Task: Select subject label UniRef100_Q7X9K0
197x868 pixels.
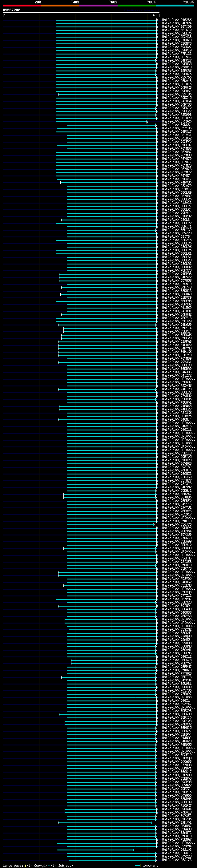Action: click(x=176, y=121)
